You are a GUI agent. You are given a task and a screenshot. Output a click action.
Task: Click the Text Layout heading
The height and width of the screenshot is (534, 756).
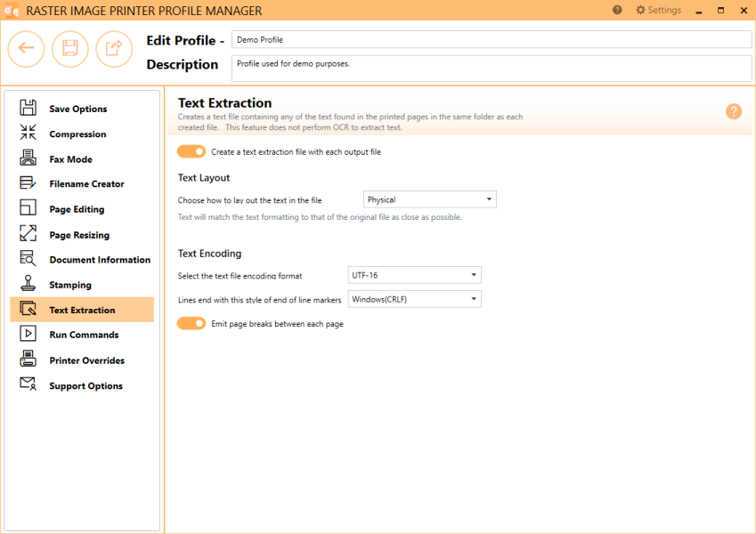203,178
